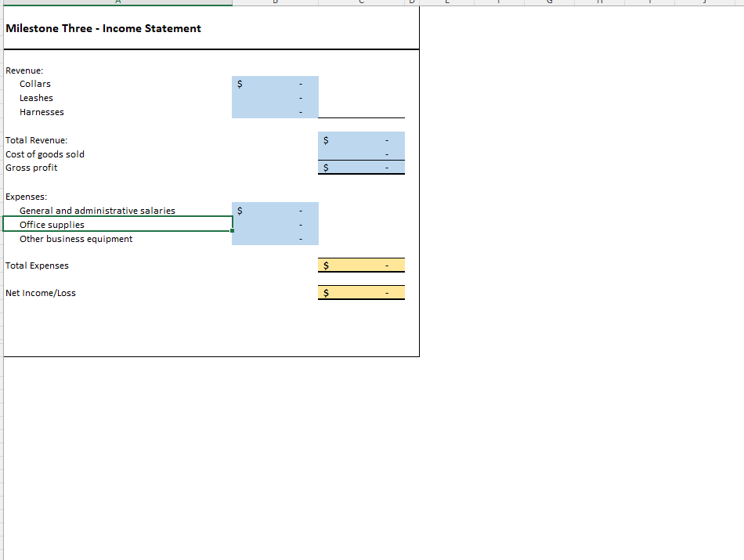Click the blue input cell beside Collars

pos(275,83)
